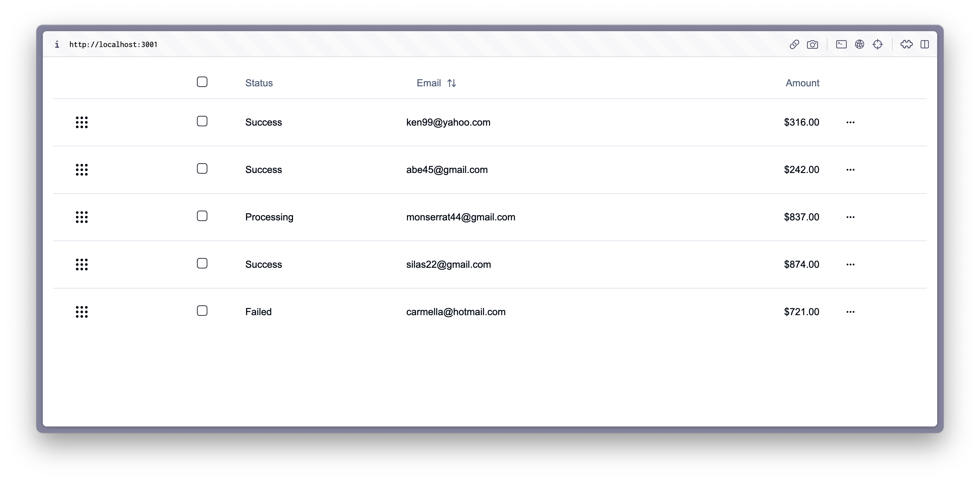Tick the checkbox for silas22@gmail.com
Screen dimensions: 980x481
tap(202, 263)
